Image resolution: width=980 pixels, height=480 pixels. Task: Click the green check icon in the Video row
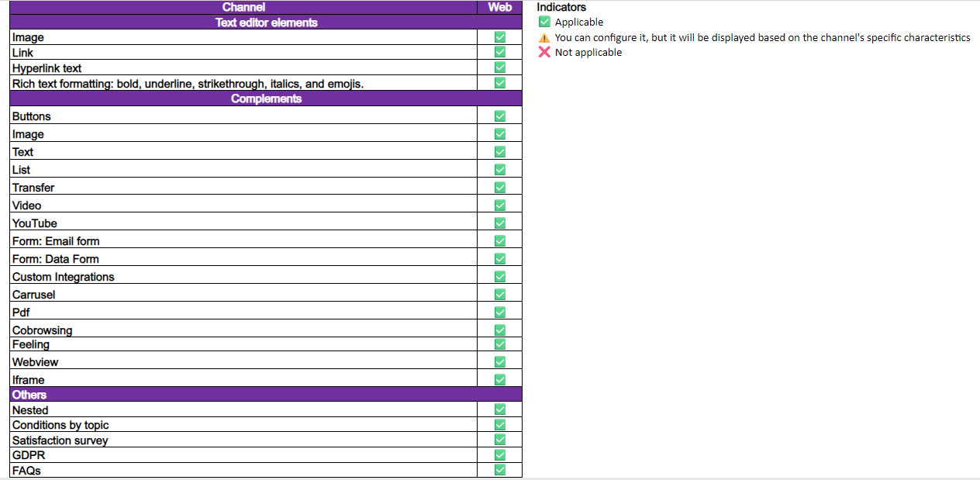500,205
